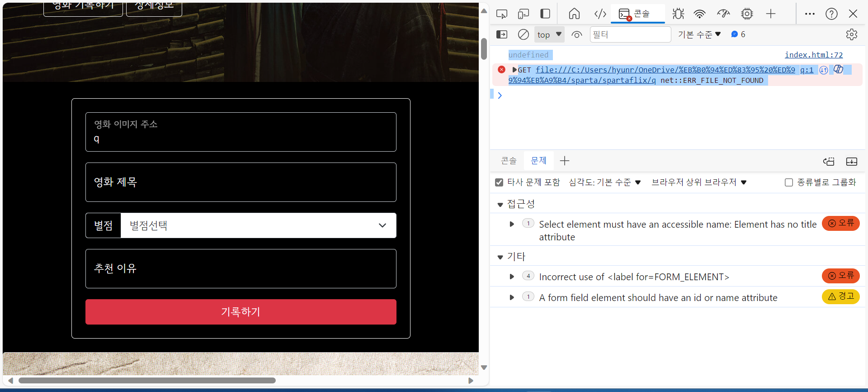Click the page vertical scrollbar thumb
This screenshot has width=868, height=392.
(x=484, y=49)
